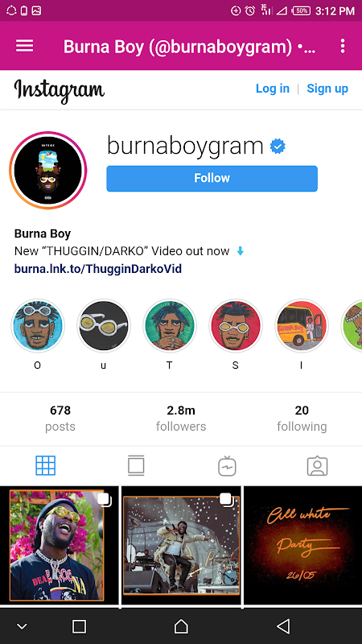362x644 pixels.
Task: Click the blue Follow button
Action: click(x=212, y=178)
